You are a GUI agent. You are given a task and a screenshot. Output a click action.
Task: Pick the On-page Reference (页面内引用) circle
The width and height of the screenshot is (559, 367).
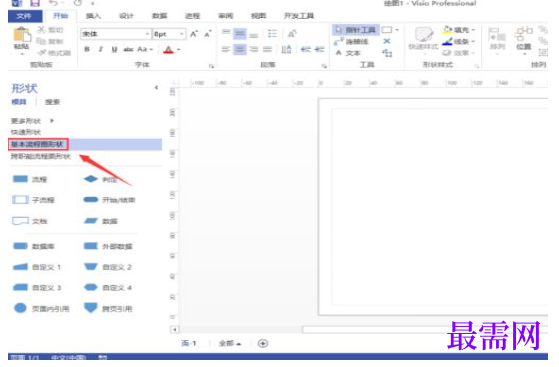[41, 309]
